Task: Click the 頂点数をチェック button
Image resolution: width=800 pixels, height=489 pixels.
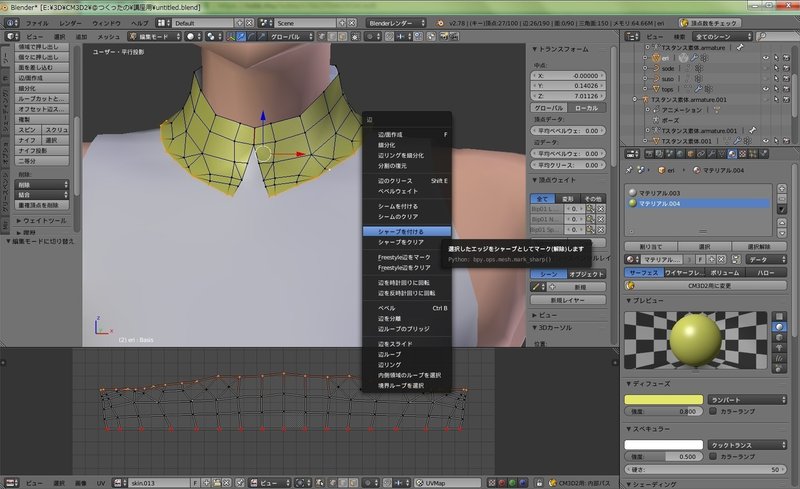Action: point(710,23)
